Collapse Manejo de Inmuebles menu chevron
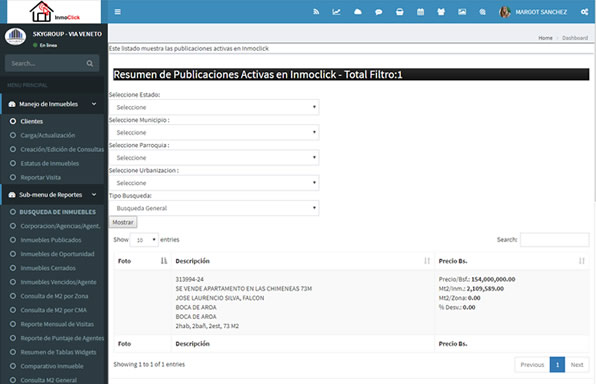The height and width of the screenshot is (384, 596). pos(94,104)
